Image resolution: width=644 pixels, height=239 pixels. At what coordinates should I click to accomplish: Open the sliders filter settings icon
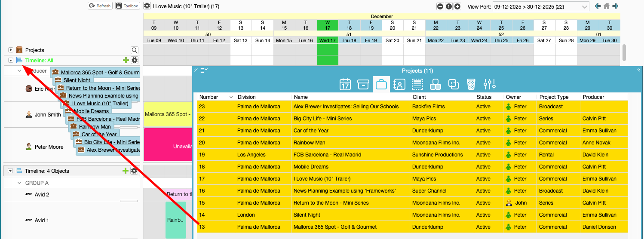(490, 84)
